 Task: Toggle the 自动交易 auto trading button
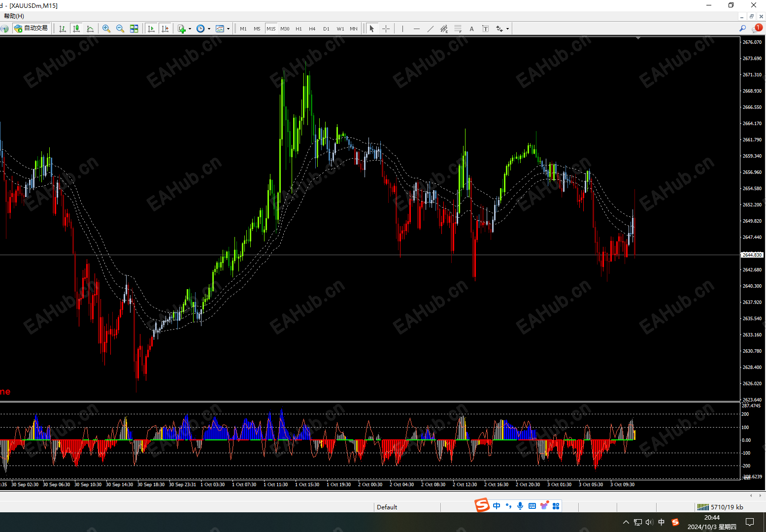32,29
